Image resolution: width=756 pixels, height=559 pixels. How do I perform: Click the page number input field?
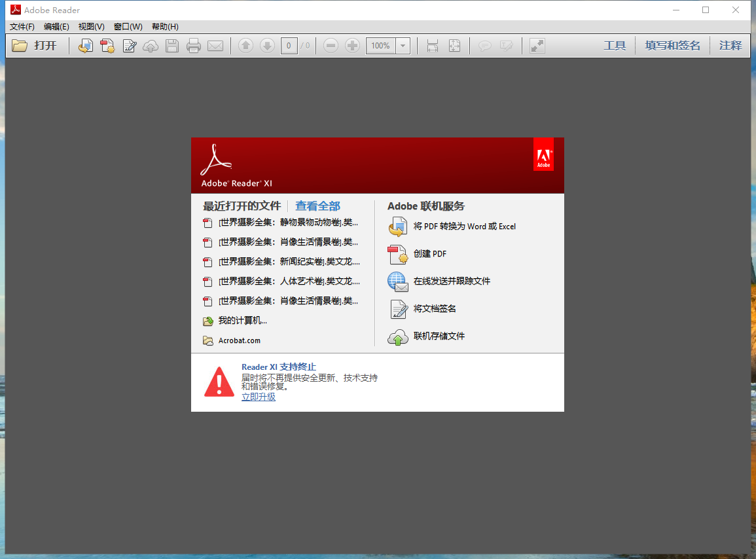tap(289, 46)
